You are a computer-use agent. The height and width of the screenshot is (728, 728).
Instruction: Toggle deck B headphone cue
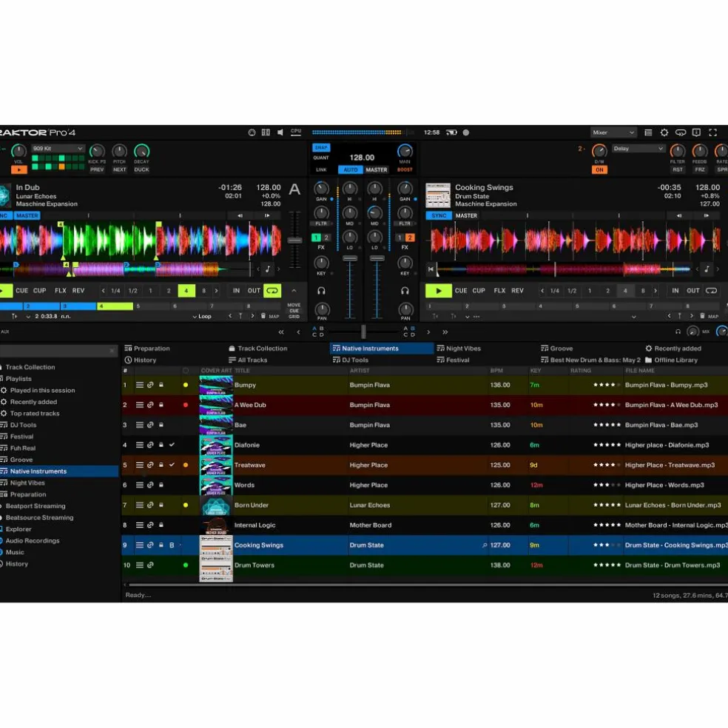405,291
